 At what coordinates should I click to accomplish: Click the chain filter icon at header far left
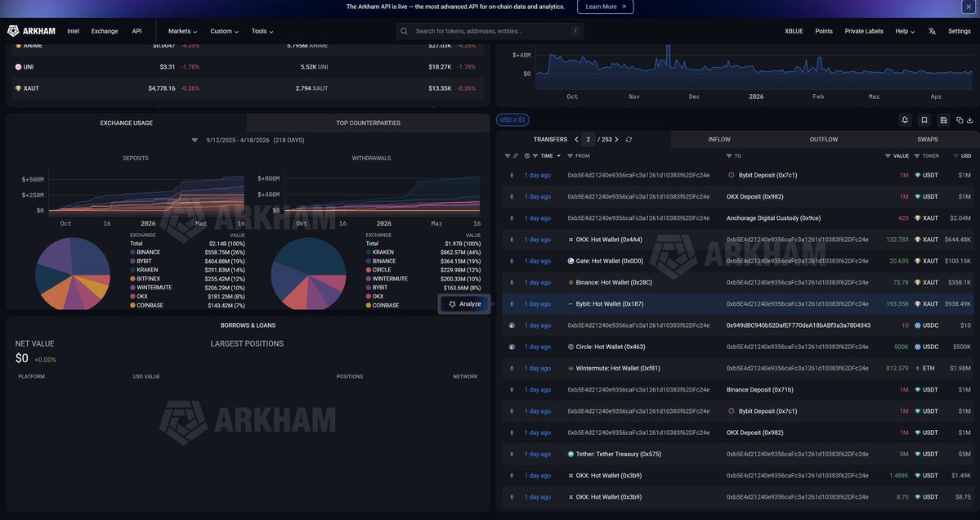click(x=508, y=155)
